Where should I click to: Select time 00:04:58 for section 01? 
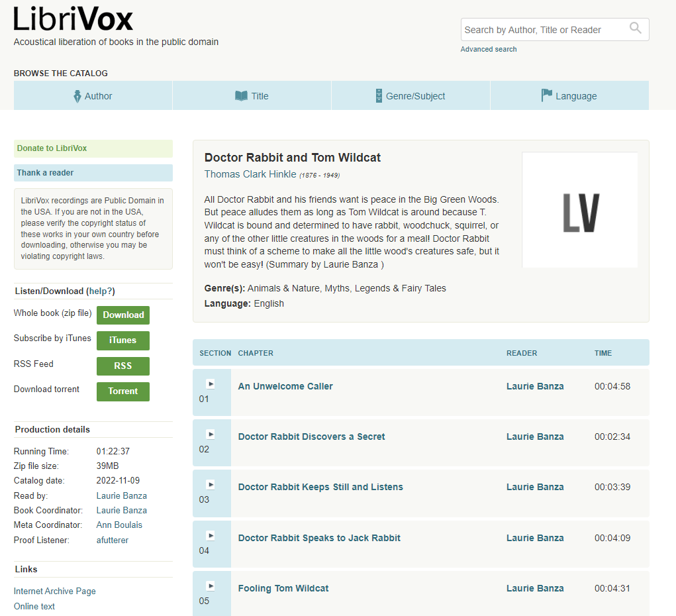click(612, 386)
